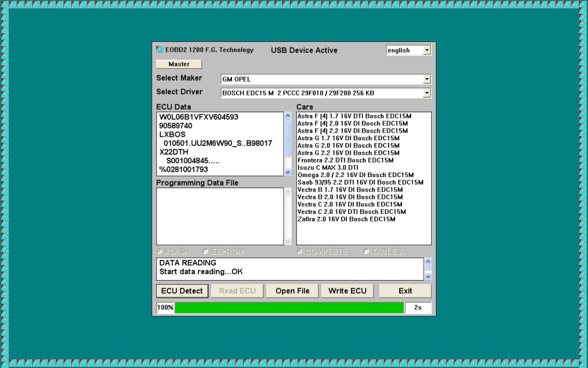
Task: Click the ECU Detect button
Action: pos(182,291)
